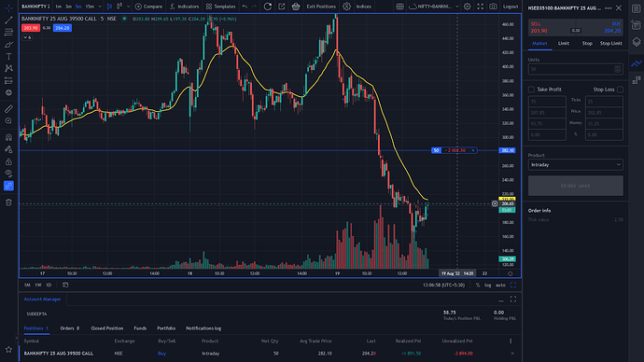
Task: Open the Indicators menu
Action: (x=185, y=7)
